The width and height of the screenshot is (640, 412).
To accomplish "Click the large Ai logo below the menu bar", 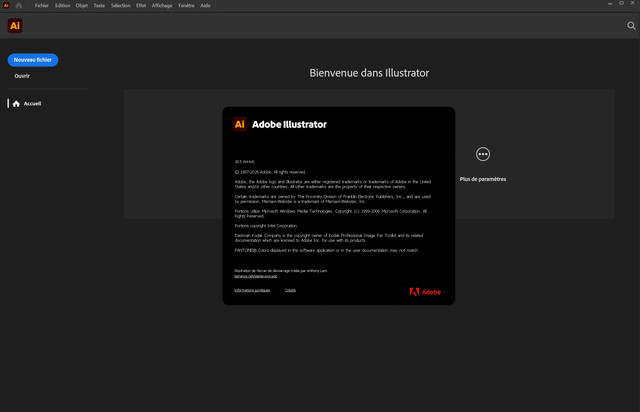I will point(15,26).
